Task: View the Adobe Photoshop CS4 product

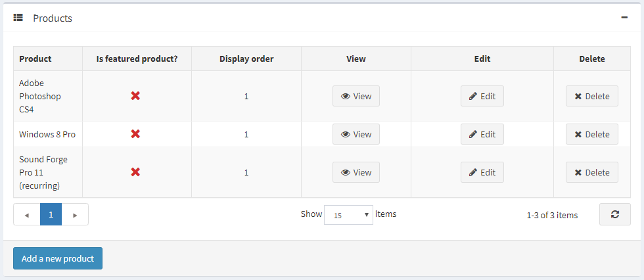Action: (356, 96)
